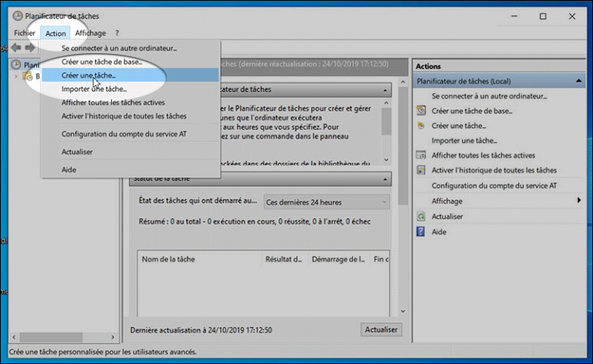Open the Fichier menu
This screenshot has width=593, height=364.
click(25, 33)
